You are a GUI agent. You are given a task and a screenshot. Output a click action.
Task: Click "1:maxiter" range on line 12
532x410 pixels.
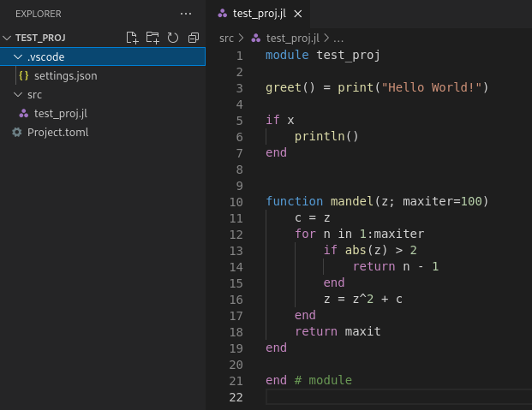tap(392, 234)
